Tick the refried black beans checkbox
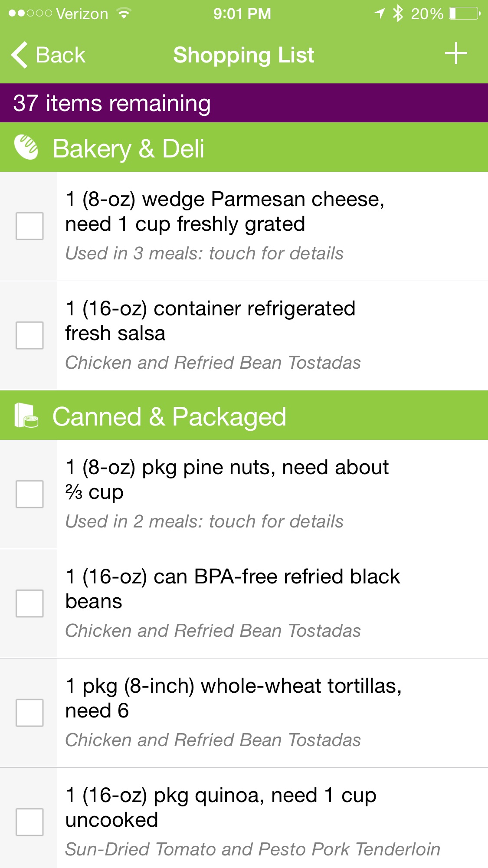This screenshot has height=868, width=488. [x=29, y=603]
